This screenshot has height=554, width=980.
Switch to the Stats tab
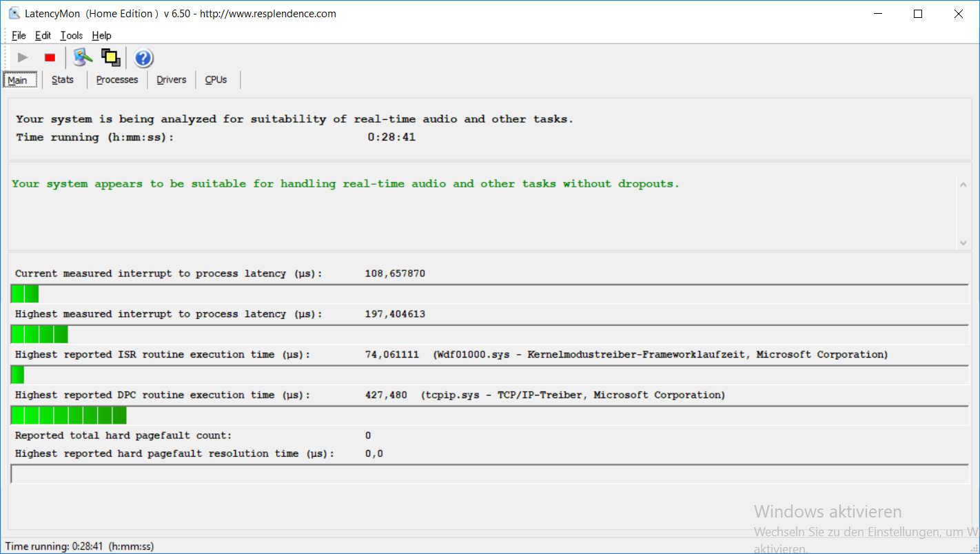[63, 80]
